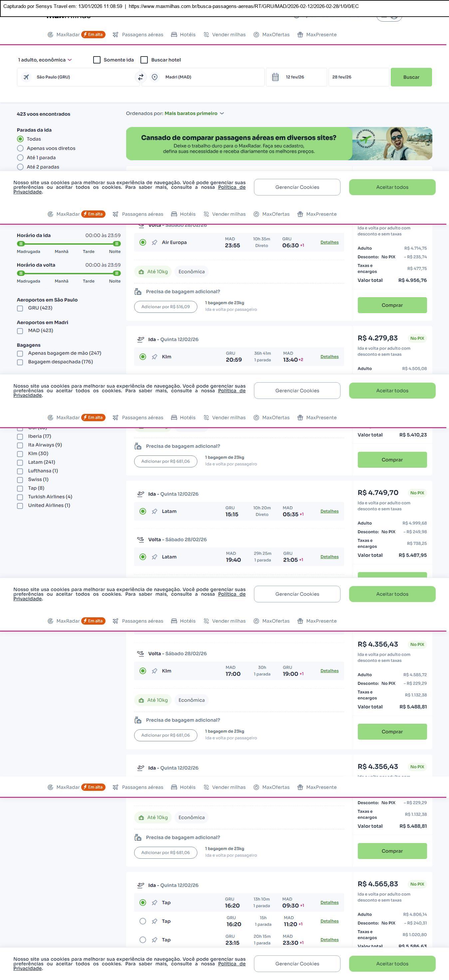Click the pin icon beside Tap 23:15 flight
This screenshot has width=449, height=980.
coord(155,940)
